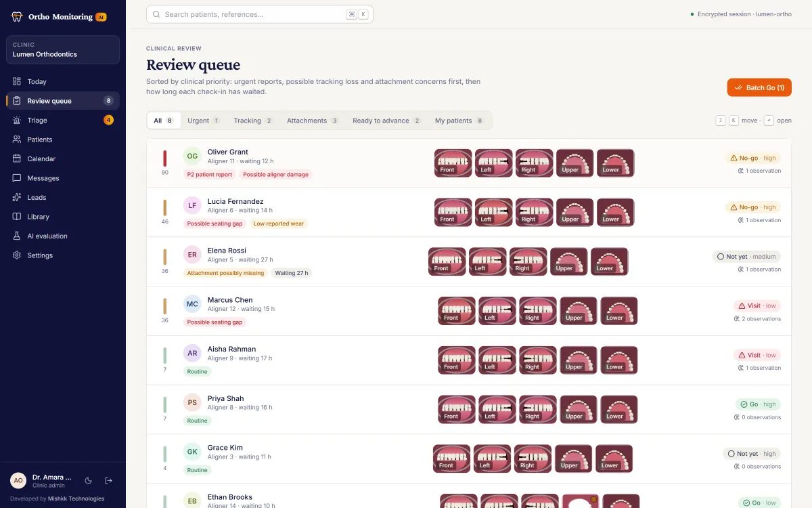Open Priya Shah's Lower photo thumbnail

coord(619,409)
